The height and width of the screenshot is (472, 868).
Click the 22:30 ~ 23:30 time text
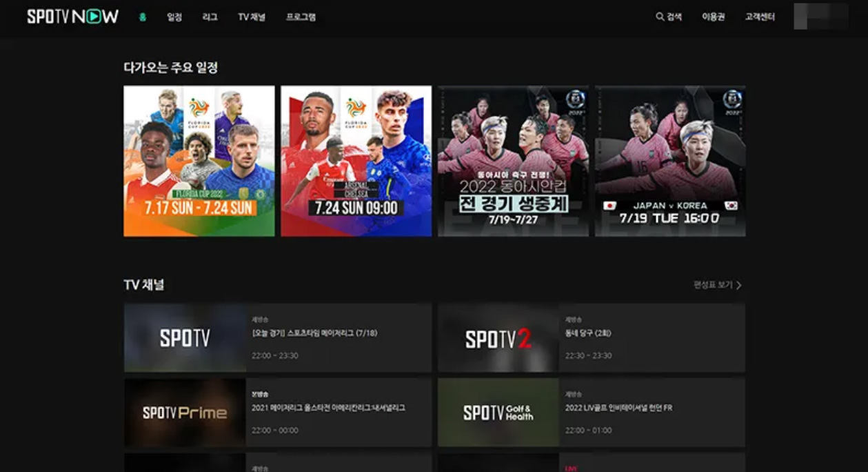coord(588,355)
